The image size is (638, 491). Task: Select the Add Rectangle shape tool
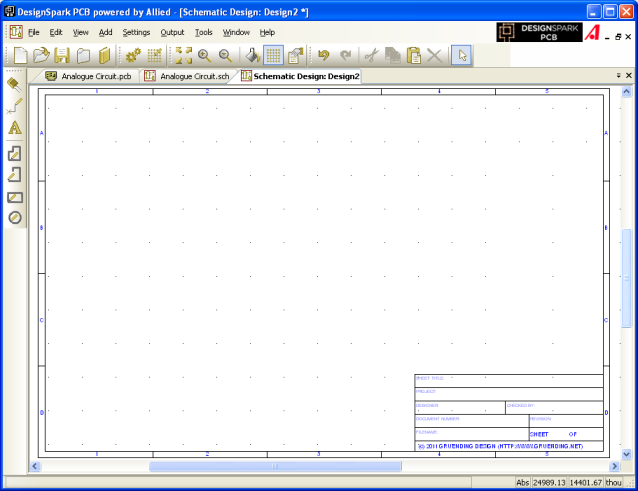15,196
